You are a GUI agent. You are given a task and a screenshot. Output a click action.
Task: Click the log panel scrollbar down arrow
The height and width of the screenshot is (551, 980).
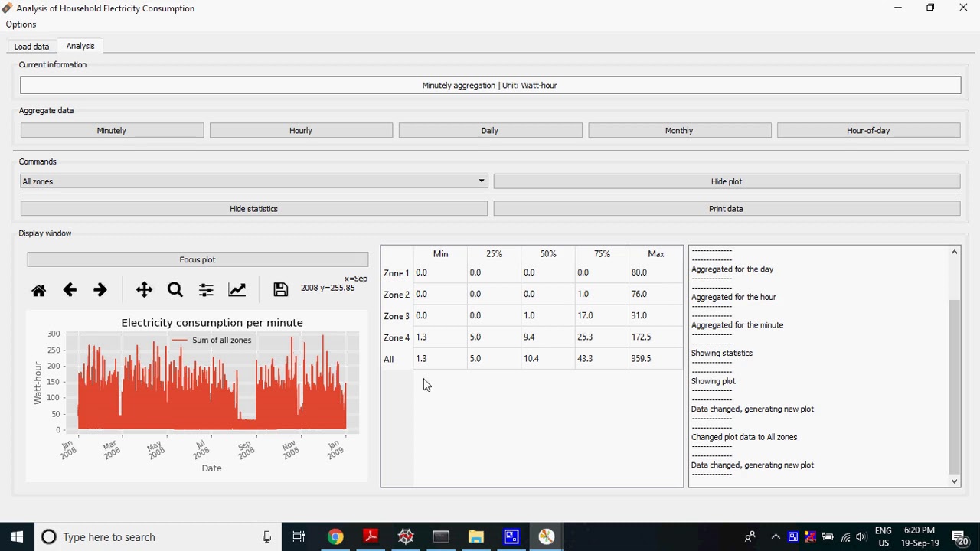pyautogui.click(x=955, y=481)
